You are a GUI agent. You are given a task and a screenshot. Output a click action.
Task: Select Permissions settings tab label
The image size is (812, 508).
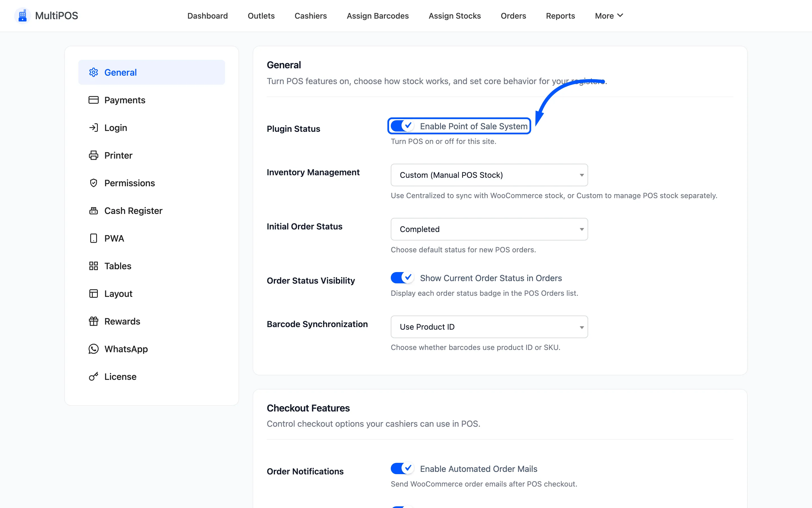pos(129,183)
